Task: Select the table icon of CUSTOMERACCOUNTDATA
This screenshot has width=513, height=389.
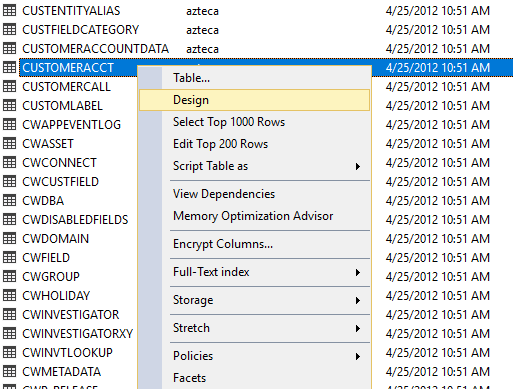Action: click(9, 49)
